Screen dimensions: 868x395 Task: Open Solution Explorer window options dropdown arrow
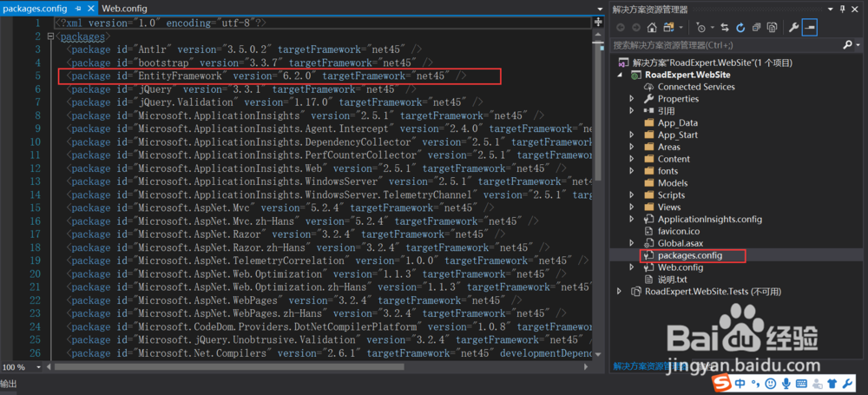(829, 9)
